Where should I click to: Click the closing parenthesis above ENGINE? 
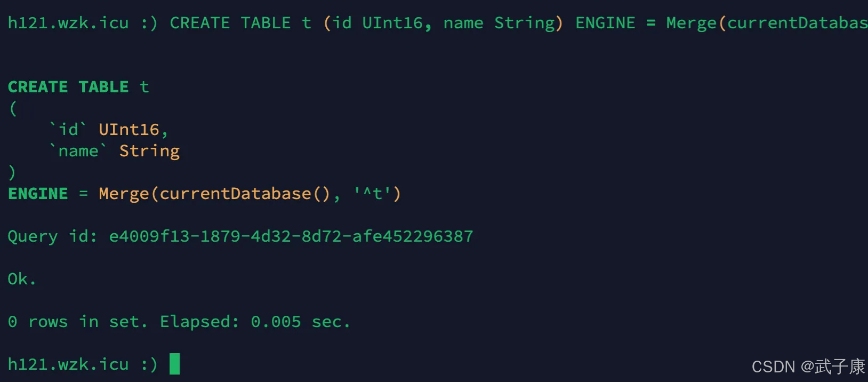tap(12, 172)
